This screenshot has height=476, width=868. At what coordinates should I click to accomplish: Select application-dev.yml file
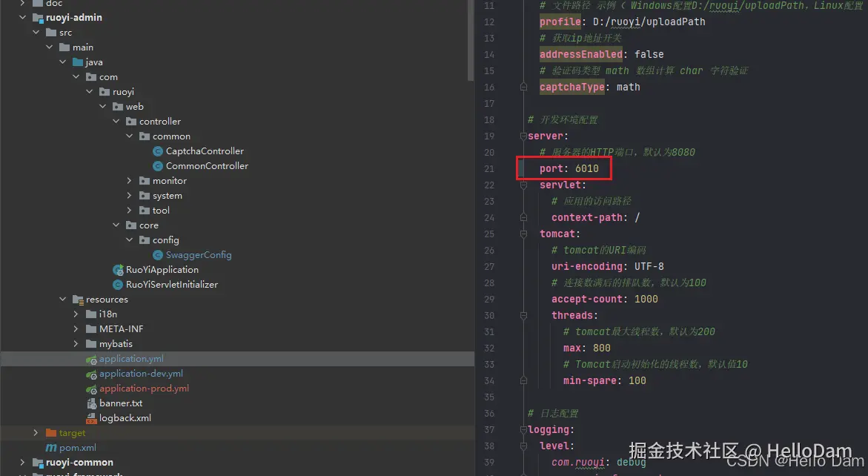(x=141, y=374)
